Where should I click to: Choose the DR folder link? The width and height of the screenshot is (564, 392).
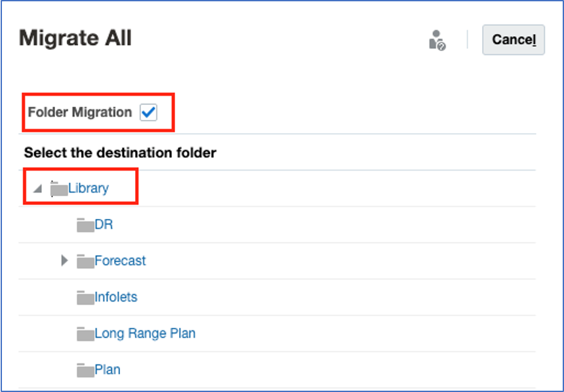click(x=104, y=225)
